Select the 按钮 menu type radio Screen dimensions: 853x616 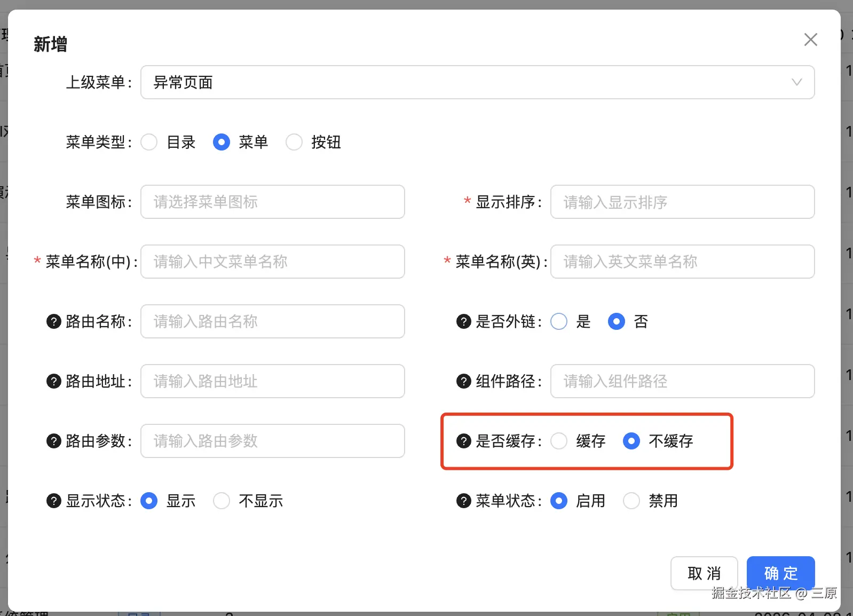pos(294,142)
